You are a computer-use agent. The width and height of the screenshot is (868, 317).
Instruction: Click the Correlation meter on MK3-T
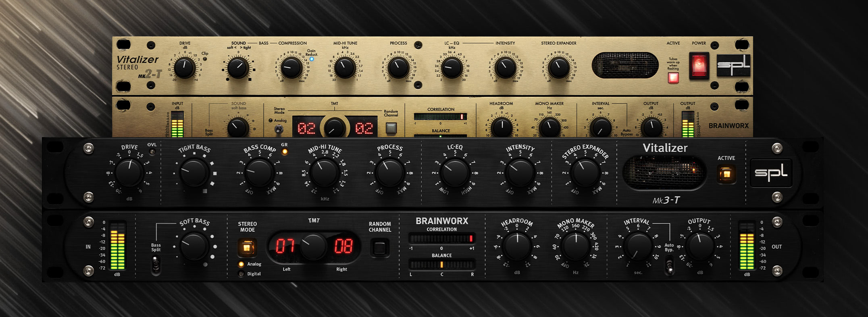click(441, 238)
